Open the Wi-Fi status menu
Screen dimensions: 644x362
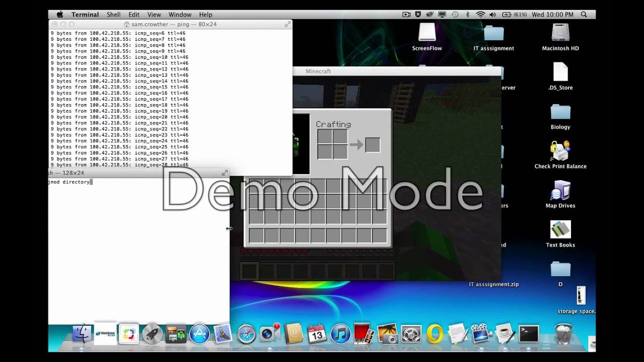(x=480, y=15)
